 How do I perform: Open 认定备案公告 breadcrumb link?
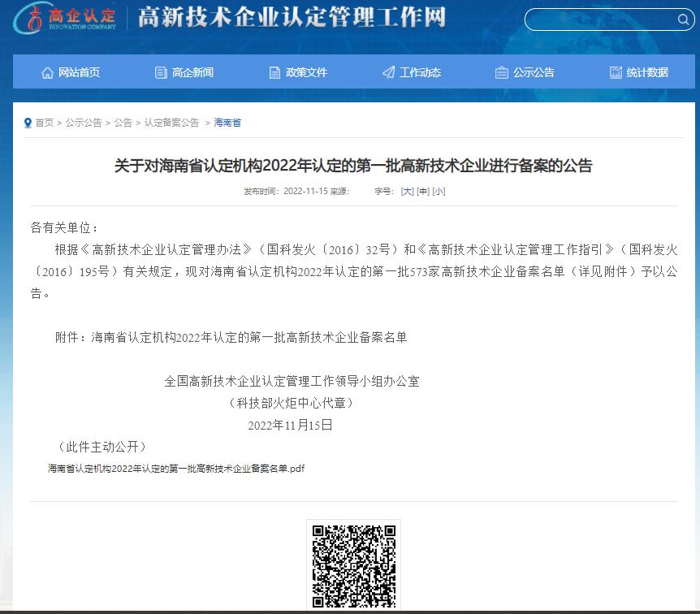pyautogui.click(x=171, y=123)
